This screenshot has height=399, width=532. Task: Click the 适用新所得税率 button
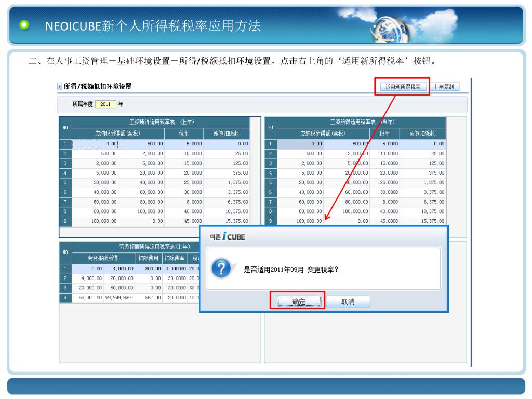403,87
